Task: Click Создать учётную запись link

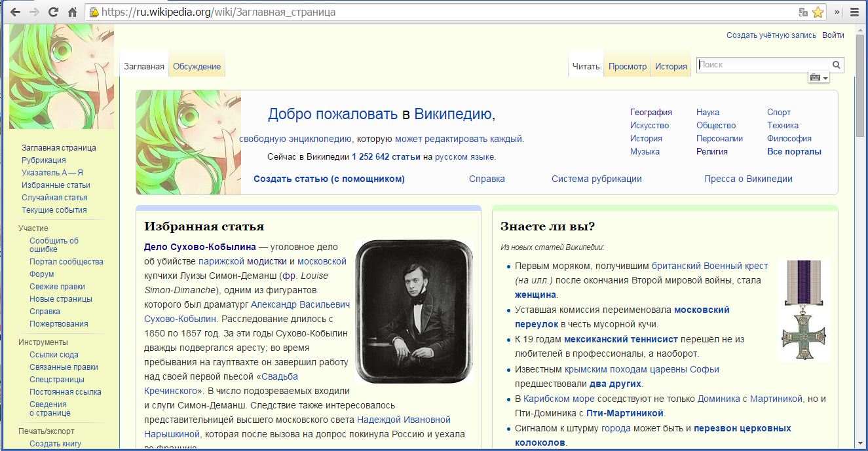Action: pyautogui.click(x=771, y=35)
